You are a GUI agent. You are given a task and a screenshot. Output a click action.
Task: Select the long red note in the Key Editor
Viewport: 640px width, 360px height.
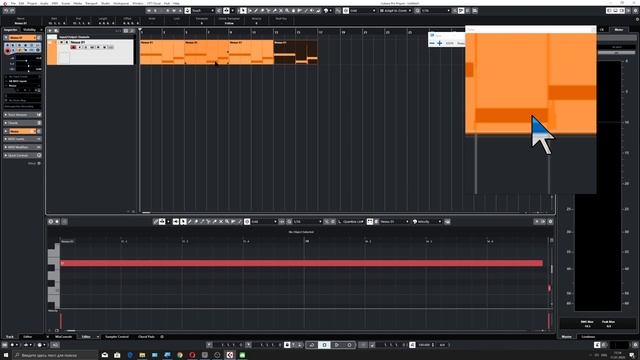(302, 263)
